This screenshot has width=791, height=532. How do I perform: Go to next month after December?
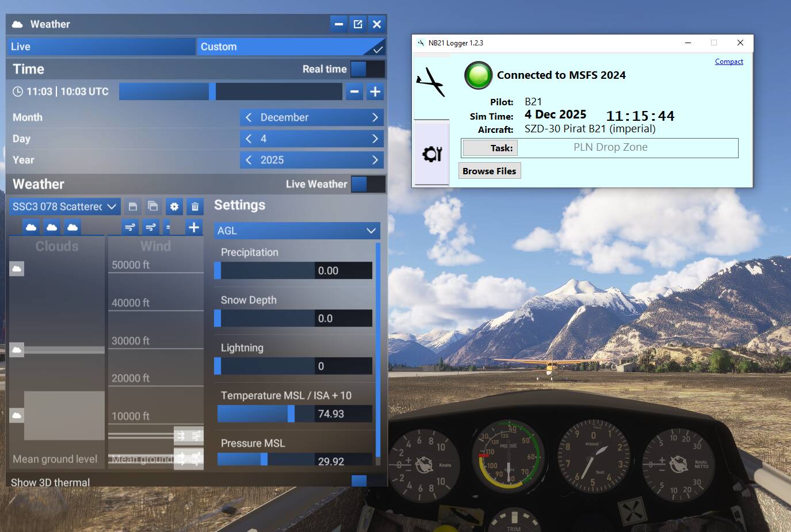(375, 117)
